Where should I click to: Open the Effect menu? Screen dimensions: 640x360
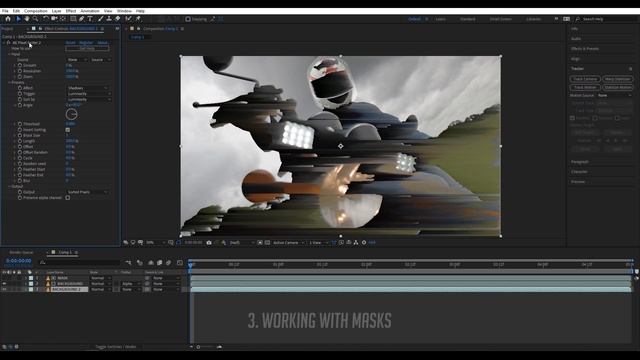click(x=71, y=11)
